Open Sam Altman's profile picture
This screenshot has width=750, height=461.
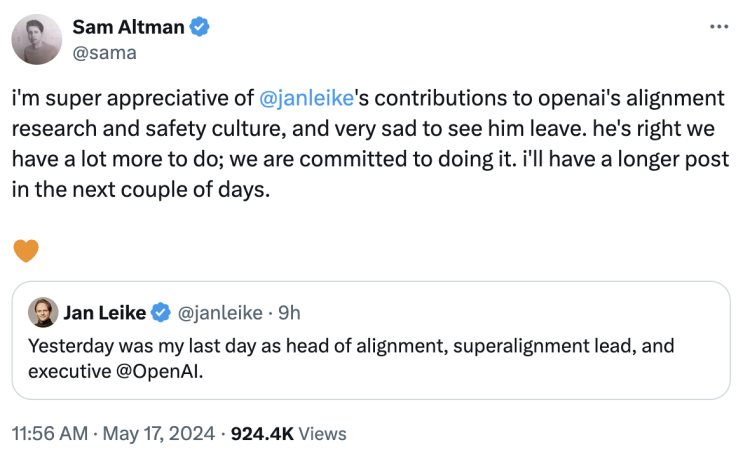pos(37,39)
